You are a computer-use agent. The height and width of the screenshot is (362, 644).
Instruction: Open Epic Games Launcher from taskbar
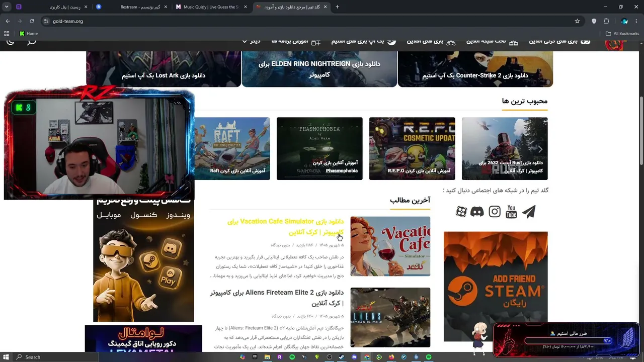(255, 357)
